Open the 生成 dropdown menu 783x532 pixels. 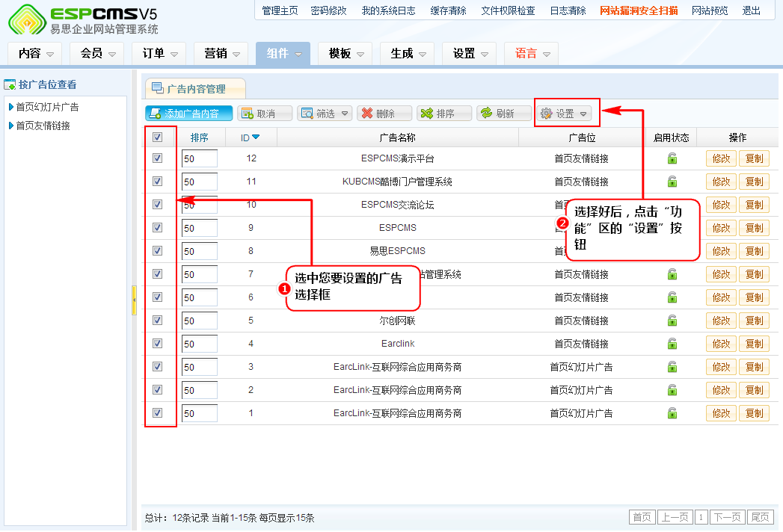click(x=407, y=53)
